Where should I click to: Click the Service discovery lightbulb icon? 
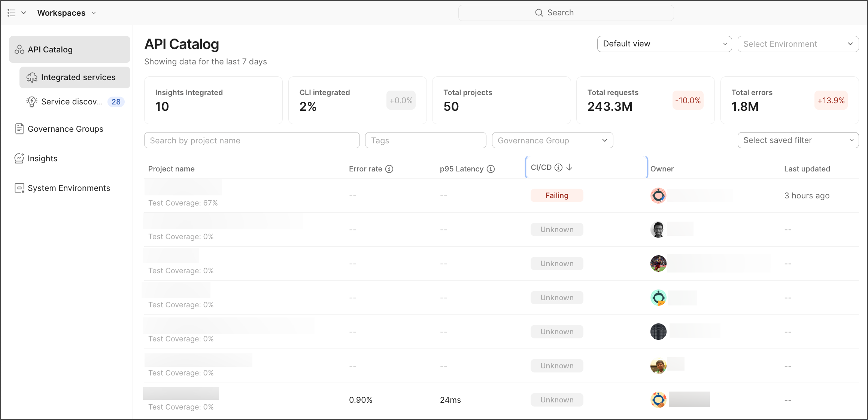32,101
